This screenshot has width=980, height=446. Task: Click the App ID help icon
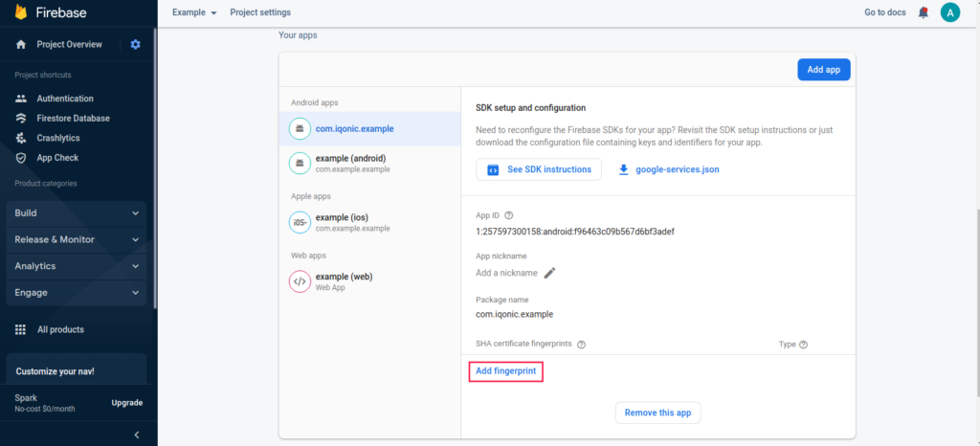tap(509, 215)
